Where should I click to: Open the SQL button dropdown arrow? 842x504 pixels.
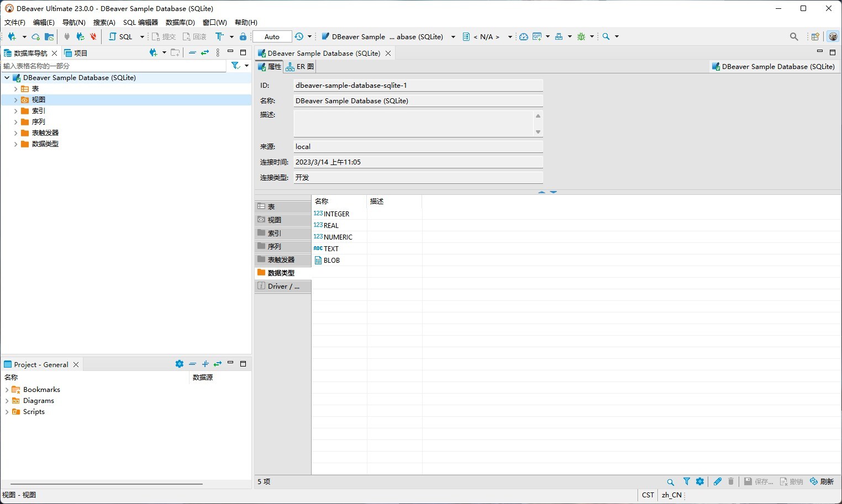pos(142,36)
